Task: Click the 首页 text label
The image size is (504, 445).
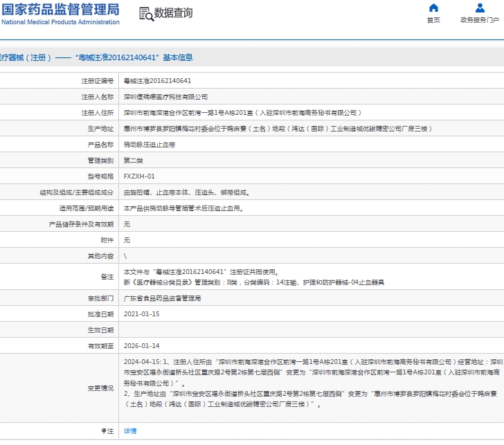Action: 433,20
